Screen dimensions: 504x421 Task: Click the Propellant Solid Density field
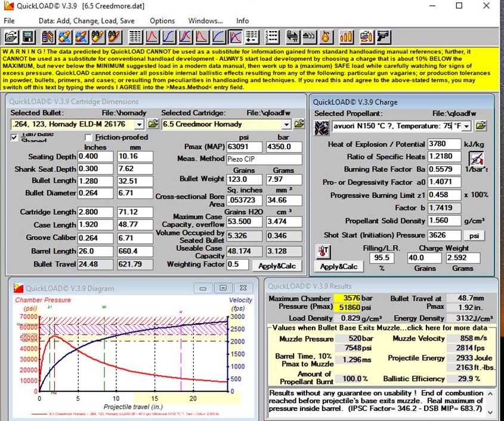444,221
